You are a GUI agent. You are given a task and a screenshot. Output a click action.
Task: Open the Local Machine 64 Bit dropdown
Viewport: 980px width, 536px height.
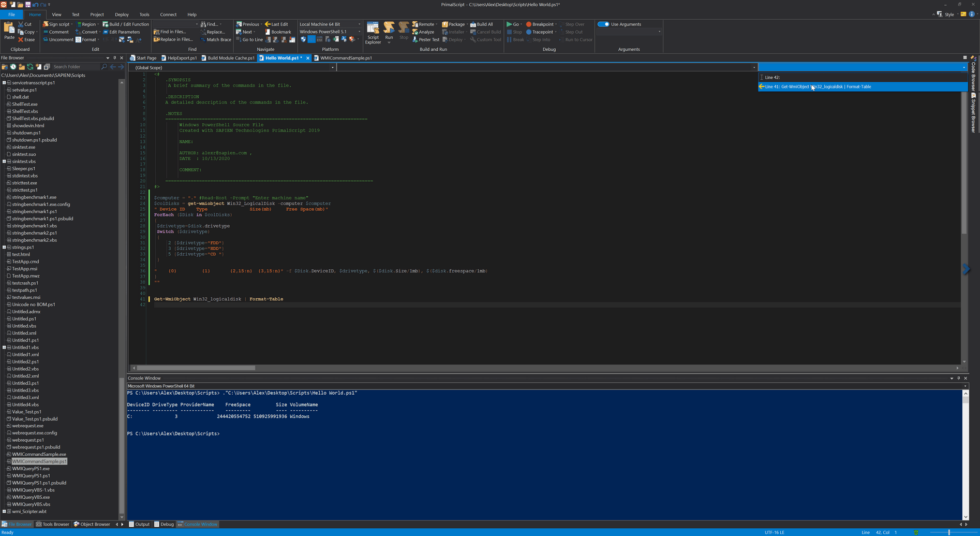[x=330, y=24]
